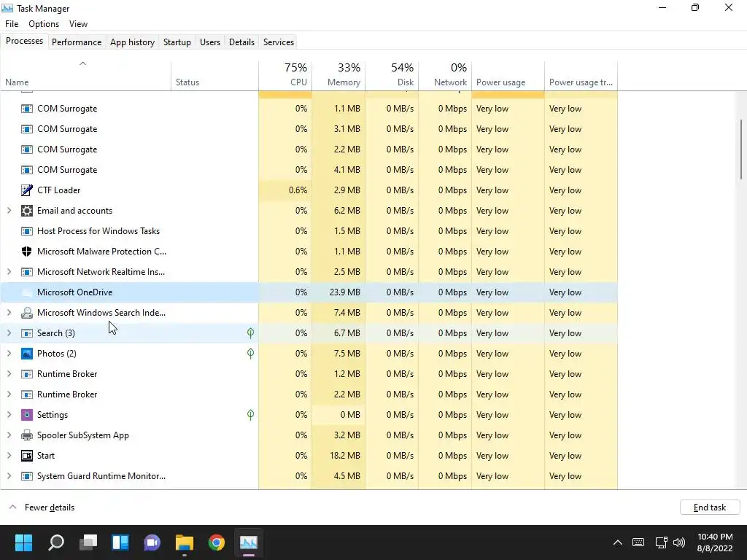
Task: Open the clock showing 10:40 PM
Action: point(715,542)
